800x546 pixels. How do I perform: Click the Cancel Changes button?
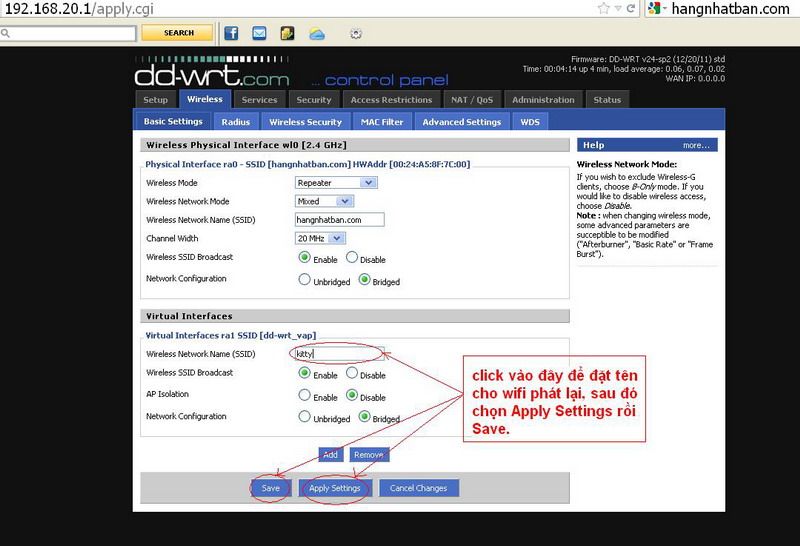click(418, 488)
